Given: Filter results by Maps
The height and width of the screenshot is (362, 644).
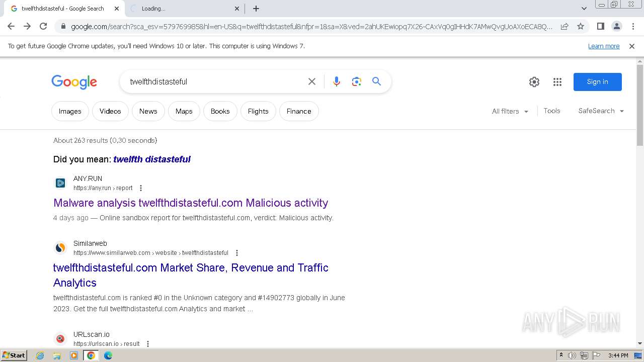Looking at the screenshot, I should pyautogui.click(x=184, y=111).
